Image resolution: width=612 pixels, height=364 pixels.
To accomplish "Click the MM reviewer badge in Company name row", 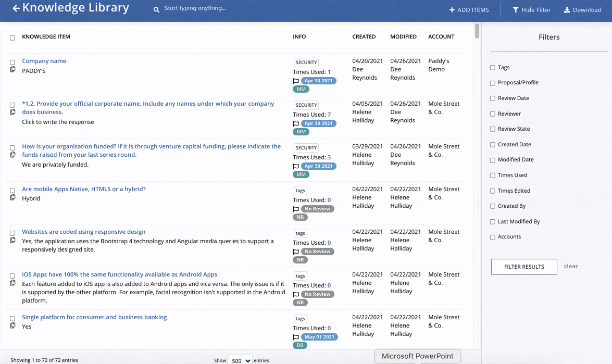I will coord(301,89).
